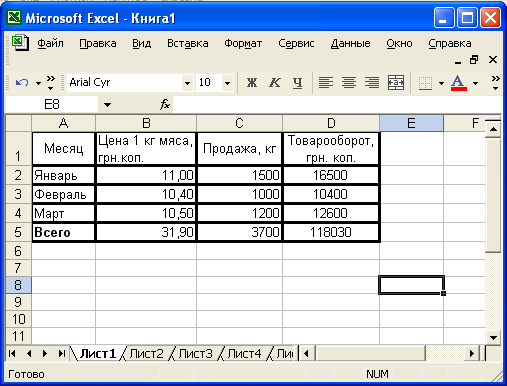
Task: Go to first sheet tab navigation arrow
Action: pyautogui.click(x=12, y=353)
